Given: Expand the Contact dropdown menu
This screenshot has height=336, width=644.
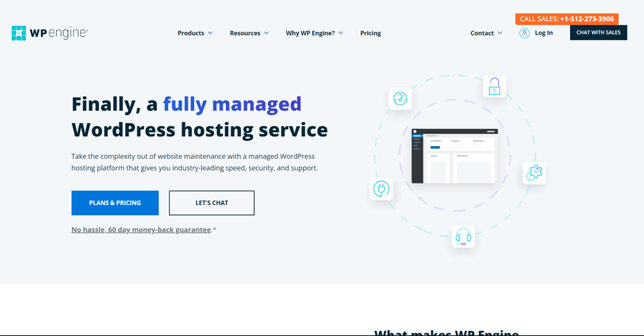Looking at the screenshot, I should coord(486,33).
